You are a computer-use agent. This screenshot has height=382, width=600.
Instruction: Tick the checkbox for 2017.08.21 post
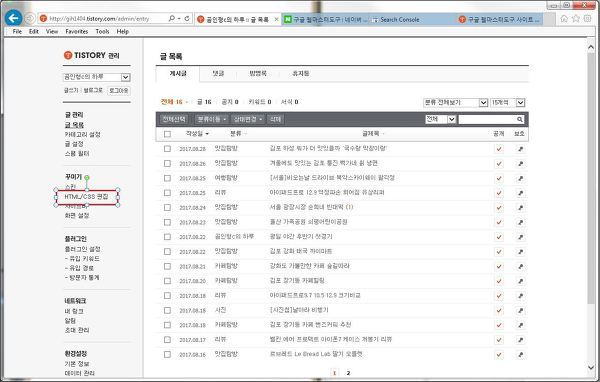click(x=167, y=266)
